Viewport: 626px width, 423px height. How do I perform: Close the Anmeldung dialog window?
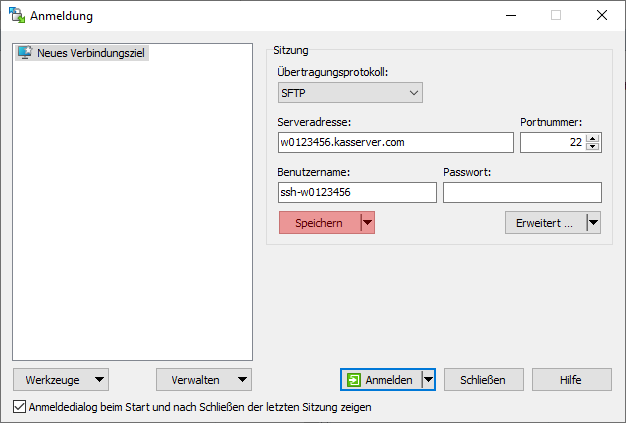602,16
